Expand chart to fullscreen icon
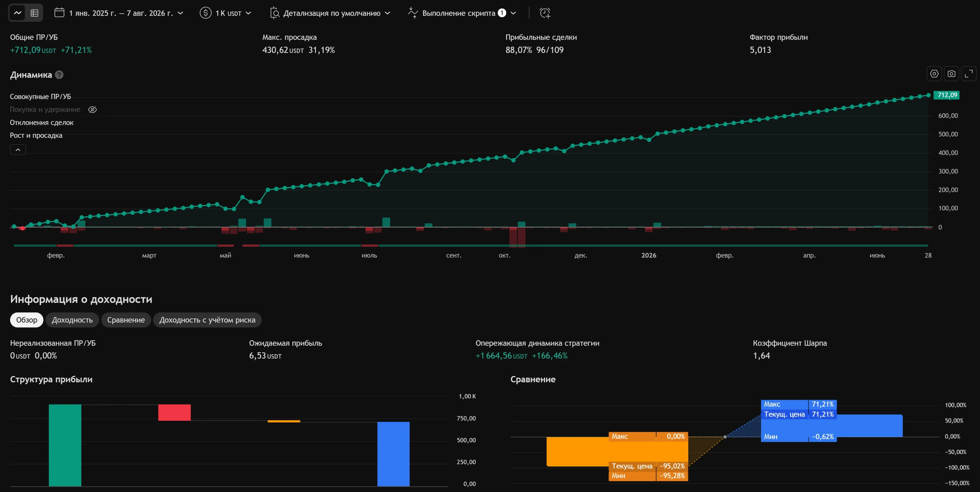Screen dimensions: 980x492 coord(969,73)
